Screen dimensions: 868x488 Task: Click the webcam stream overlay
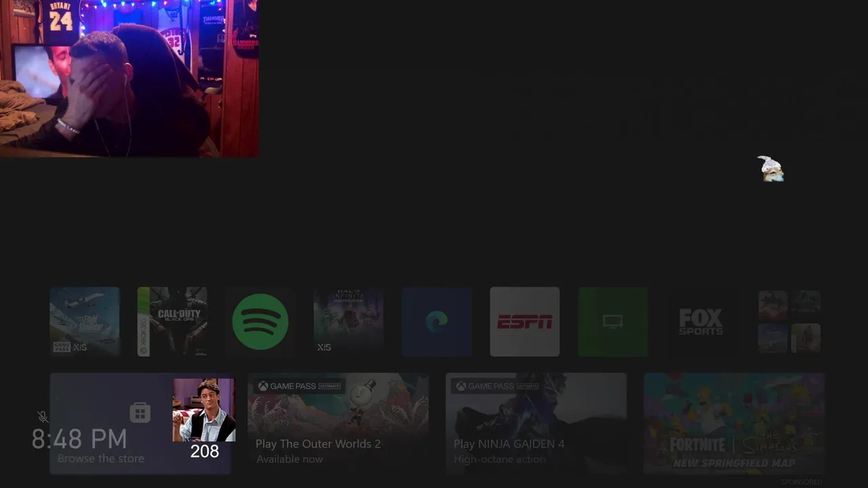(x=129, y=79)
